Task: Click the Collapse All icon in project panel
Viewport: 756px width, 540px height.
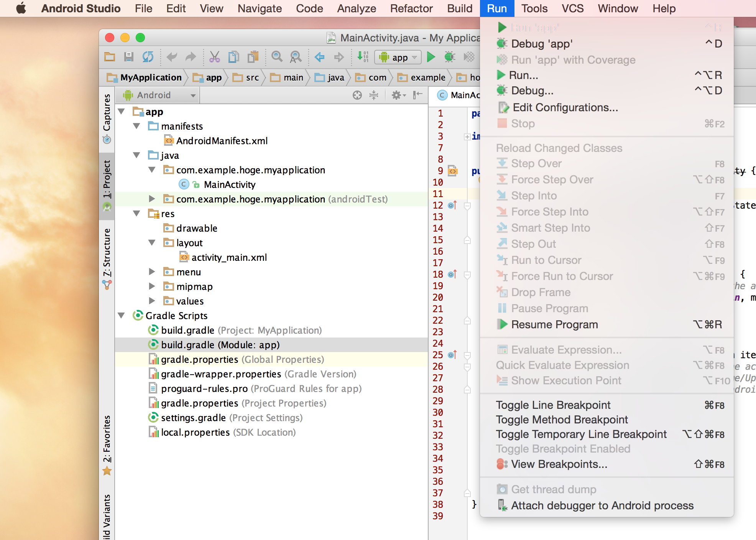Action: pyautogui.click(x=374, y=95)
